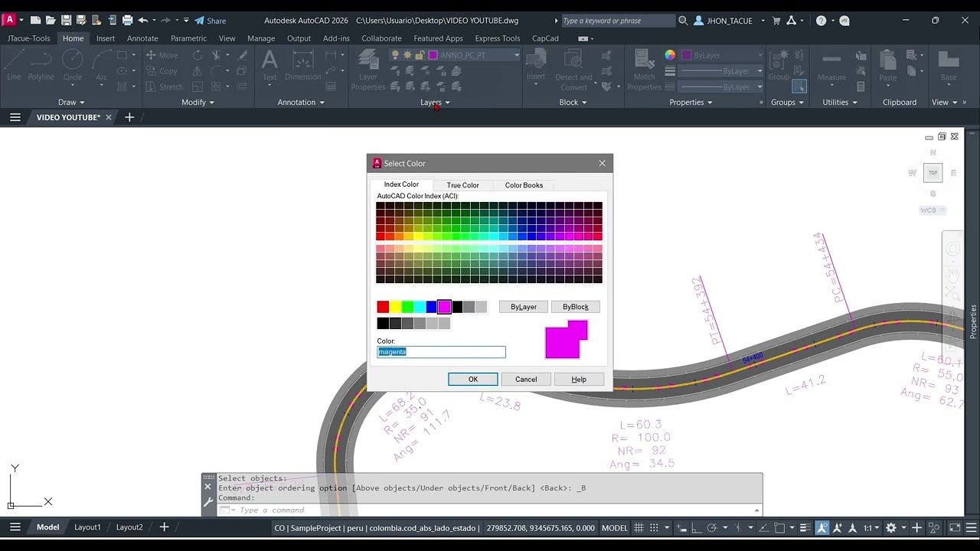Screen dimensions: 980x551
Task: Toggle object snap square in status bar
Action: (x=779, y=527)
